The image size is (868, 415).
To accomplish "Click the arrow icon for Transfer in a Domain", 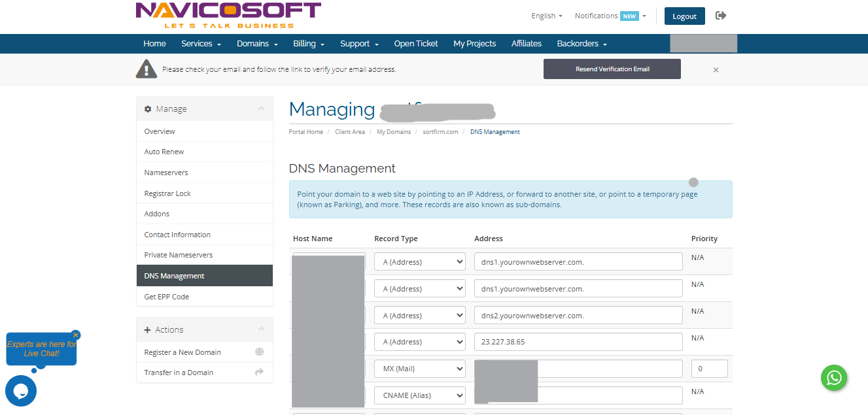I will [259, 373].
